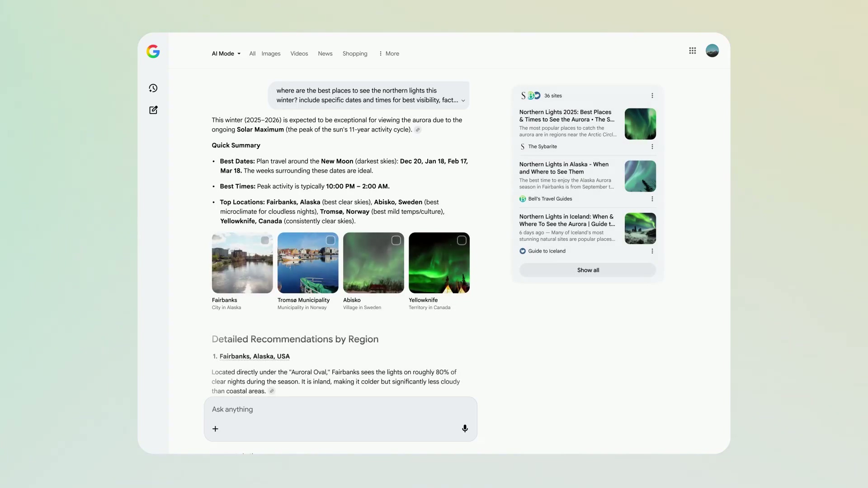Click the Google logo
Image resolution: width=868 pixels, height=488 pixels.
click(153, 52)
